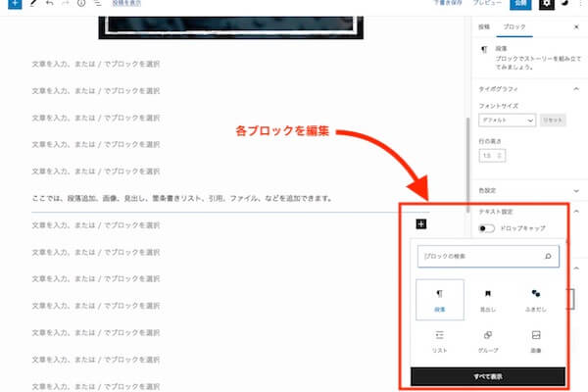
Task: Click the black inline add block button
Action: click(x=421, y=224)
